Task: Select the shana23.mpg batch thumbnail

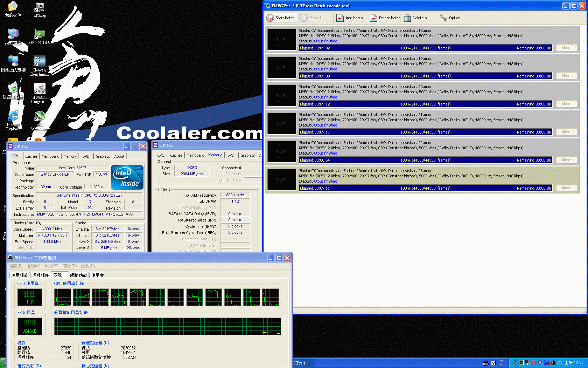Action: (281, 179)
